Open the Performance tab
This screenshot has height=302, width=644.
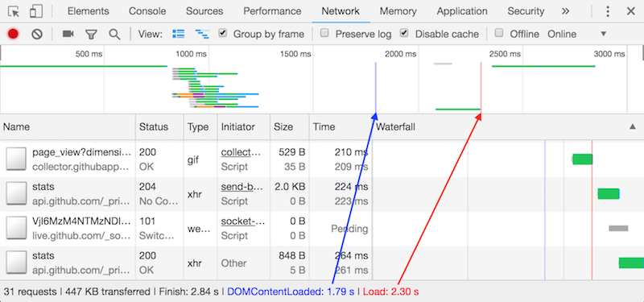coord(272,11)
